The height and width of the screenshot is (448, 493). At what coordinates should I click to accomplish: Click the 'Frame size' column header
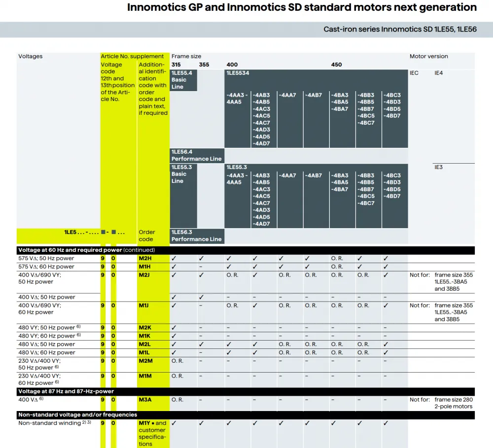[x=186, y=56]
